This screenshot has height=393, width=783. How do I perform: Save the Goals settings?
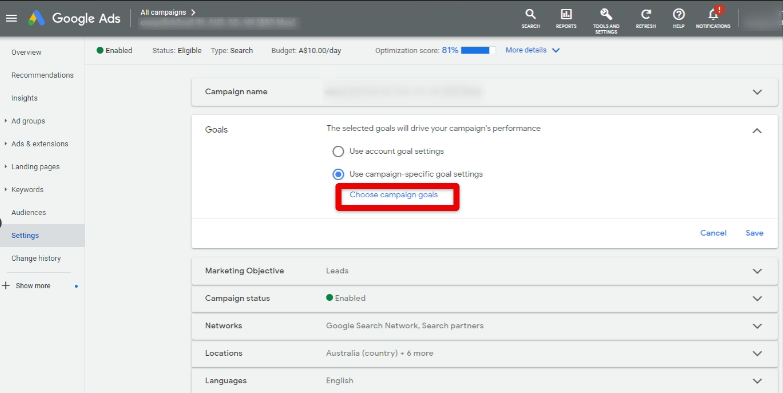click(x=754, y=233)
